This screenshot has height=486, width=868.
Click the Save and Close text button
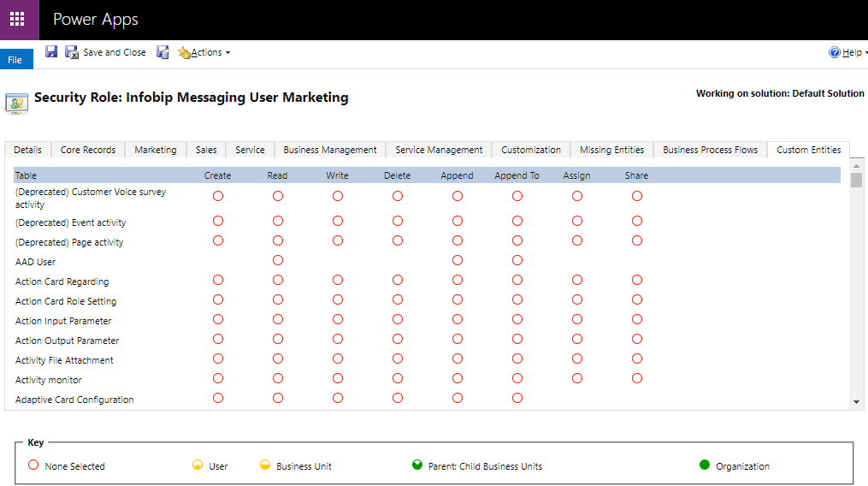115,53
